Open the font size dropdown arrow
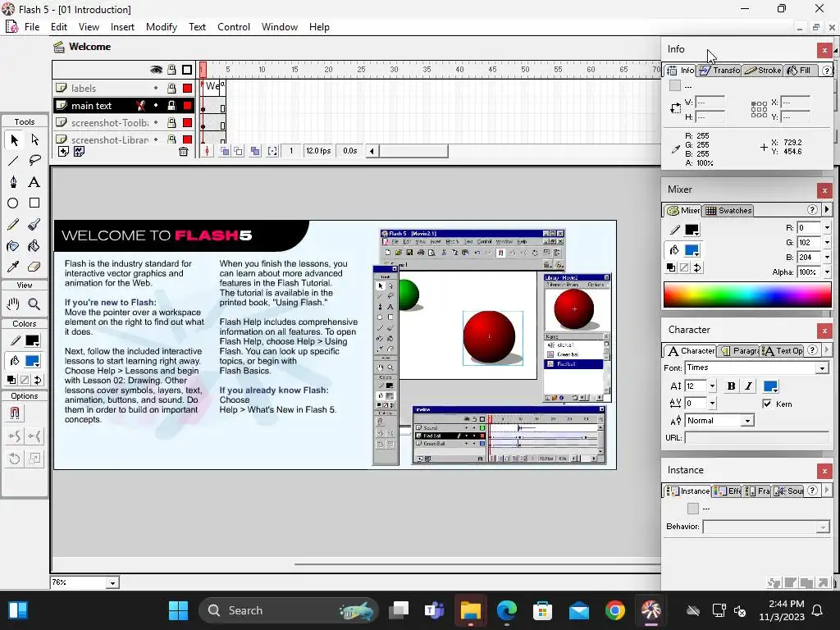The height and width of the screenshot is (630, 840). click(x=712, y=386)
